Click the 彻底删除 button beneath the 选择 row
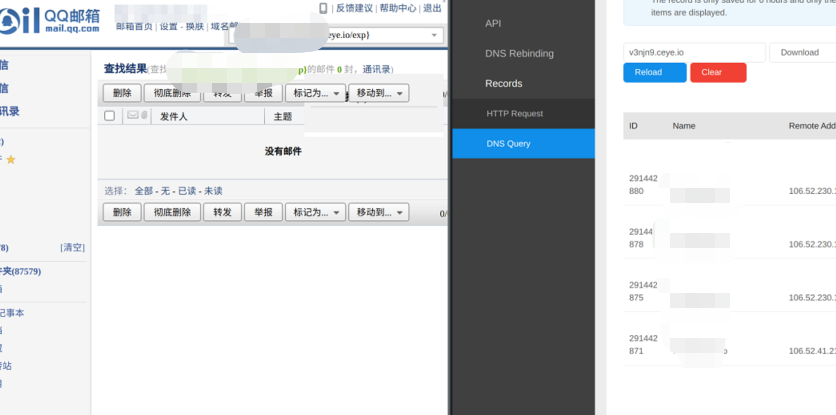This screenshot has height=415, width=836. click(x=172, y=212)
